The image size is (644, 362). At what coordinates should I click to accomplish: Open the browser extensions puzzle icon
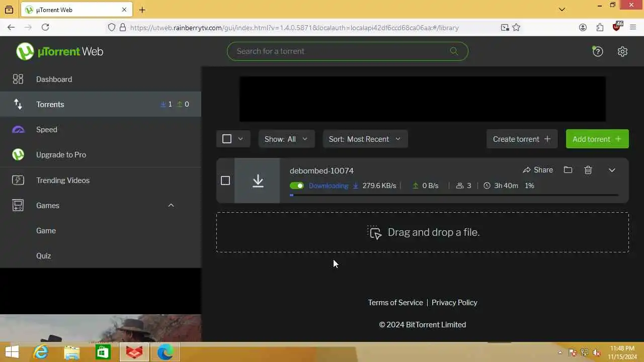click(600, 28)
